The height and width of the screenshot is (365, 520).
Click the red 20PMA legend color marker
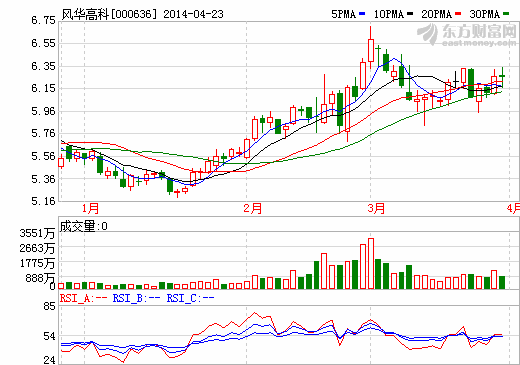[x=458, y=14]
